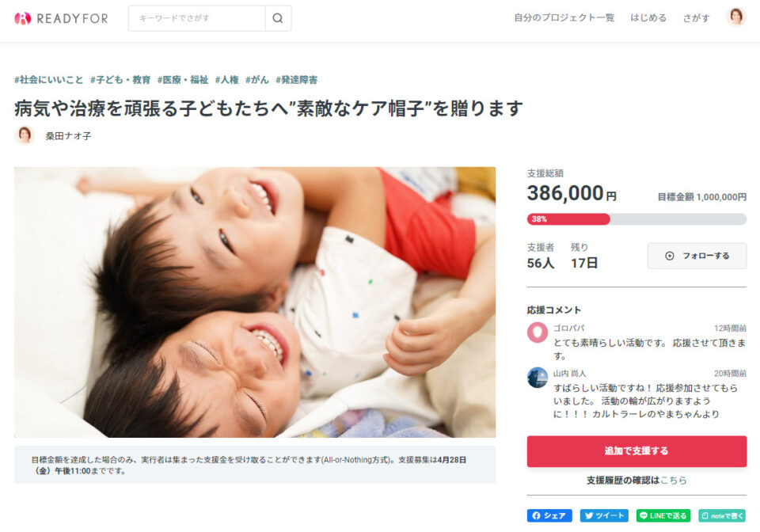Open the はじめる menu item

tap(648, 18)
